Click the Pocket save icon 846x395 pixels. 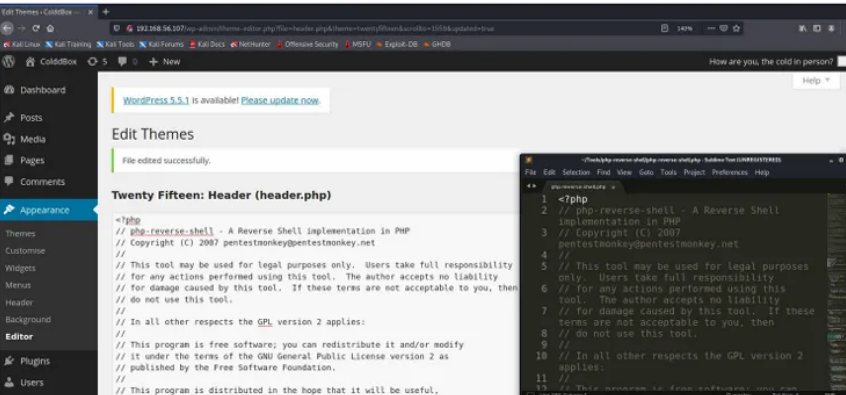pyautogui.click(x=724, y=29)
